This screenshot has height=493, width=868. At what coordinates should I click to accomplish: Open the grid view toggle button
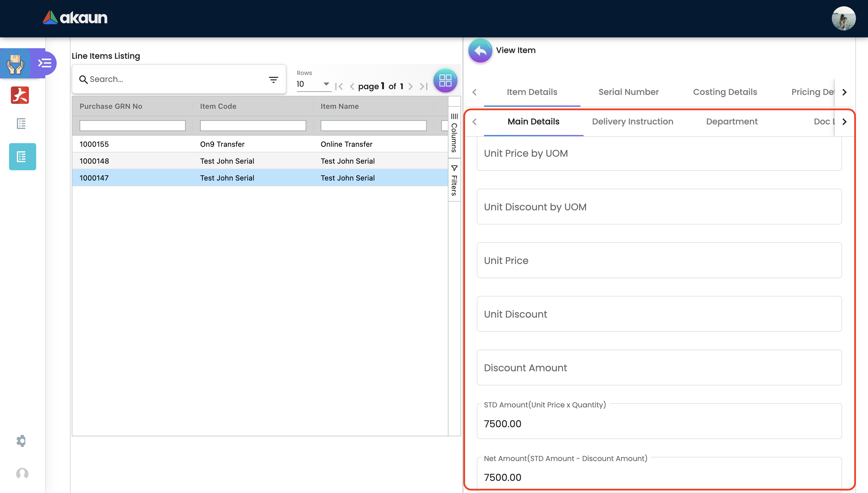pos(445,80)
